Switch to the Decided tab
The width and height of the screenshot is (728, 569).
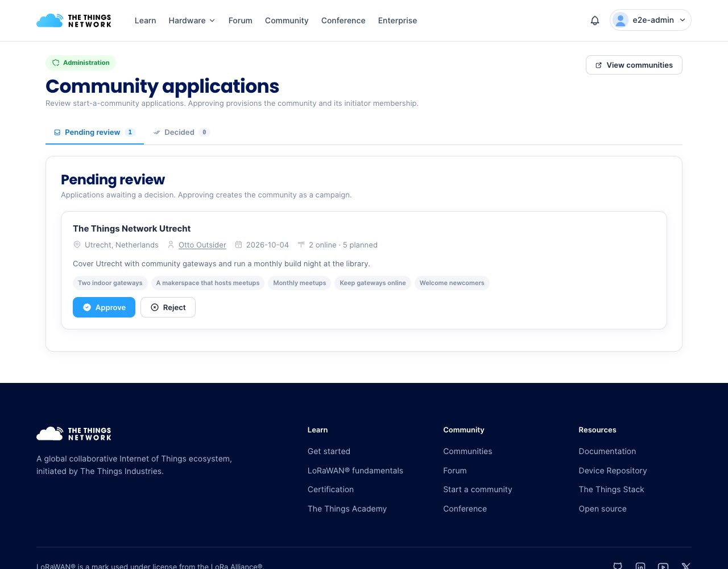pos(181,132)
